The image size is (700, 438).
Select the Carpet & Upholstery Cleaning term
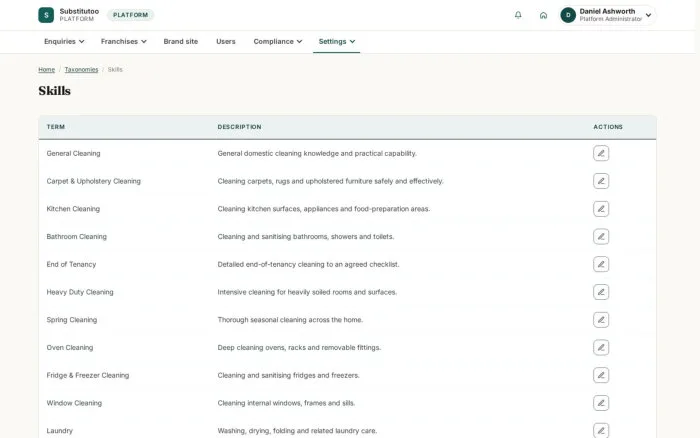(x=93, y=181)
